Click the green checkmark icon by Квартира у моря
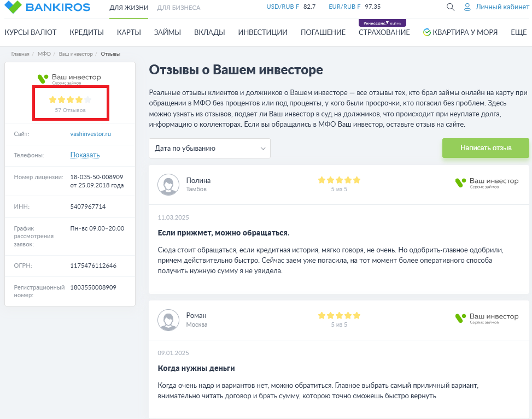This screenshot has height=419, width=532. [427, 32]
